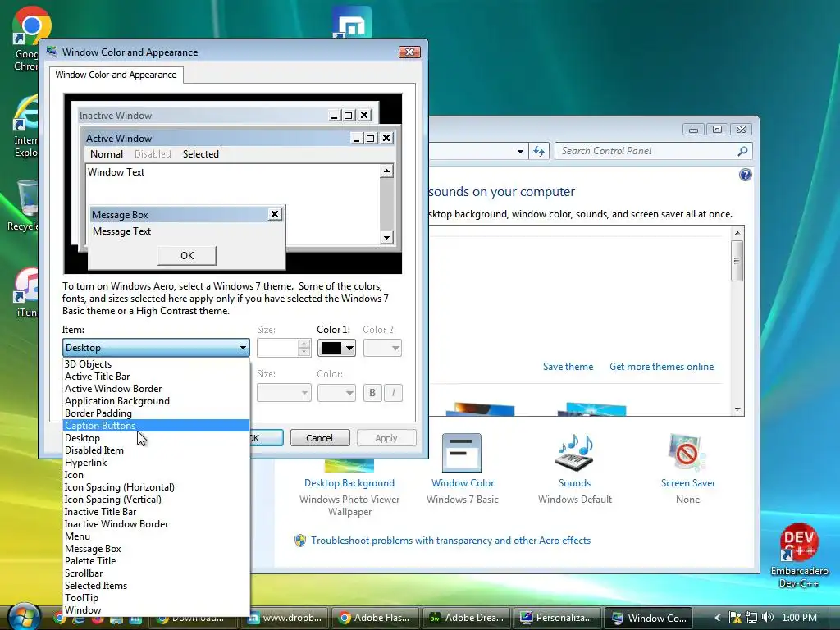Image resolution: width=840 pixels, height=630 pixels.
Task: Click OK in Message Box preview
Action: [x=187, y=256]
